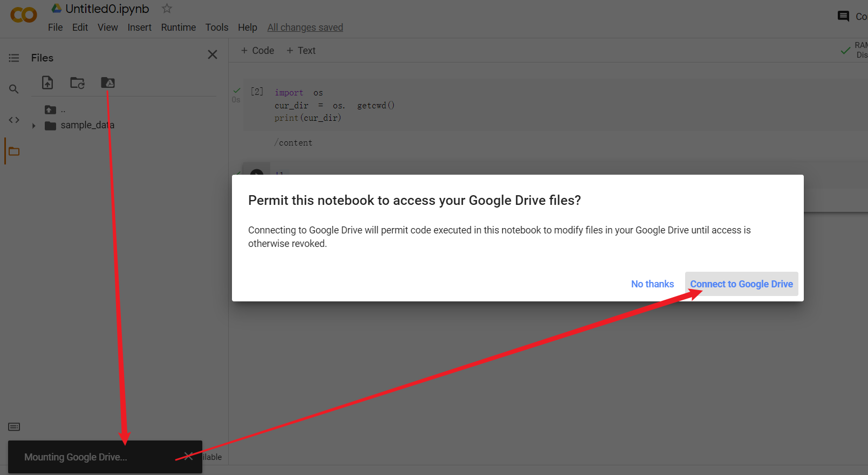
Task: Open the table of contents sidebar icon
Action: 14,58
